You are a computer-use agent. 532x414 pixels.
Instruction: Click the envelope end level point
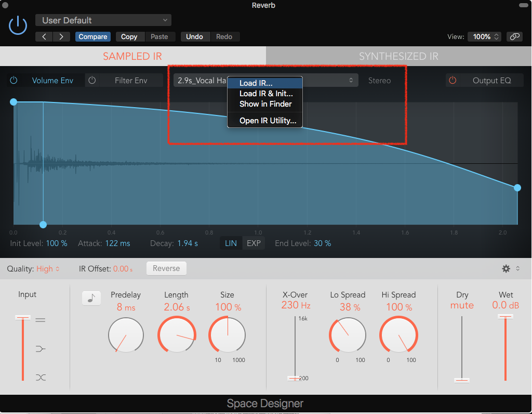pos(517,188)
